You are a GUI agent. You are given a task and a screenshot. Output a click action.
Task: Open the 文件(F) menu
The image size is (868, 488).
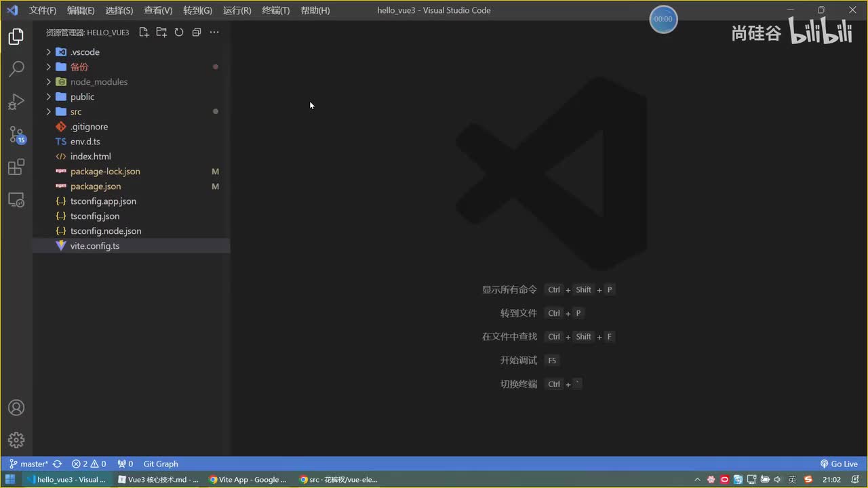pyautogui.click(x=43, y=11)
